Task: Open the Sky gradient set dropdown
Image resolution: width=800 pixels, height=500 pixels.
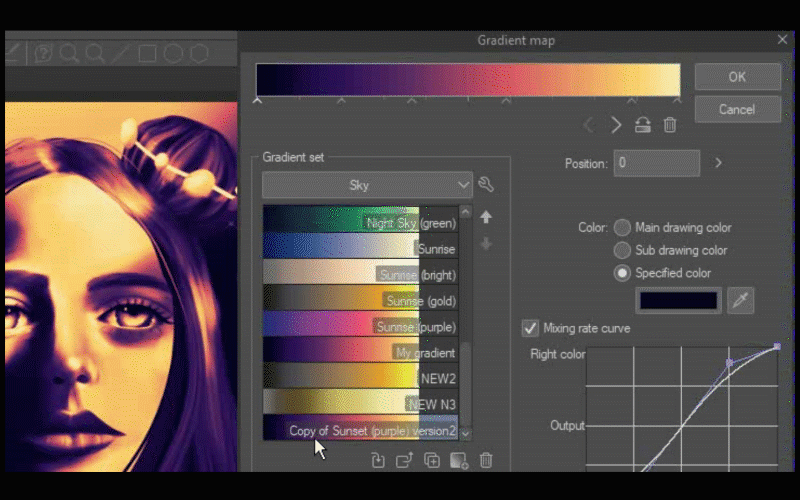Action: click(367, 185)
